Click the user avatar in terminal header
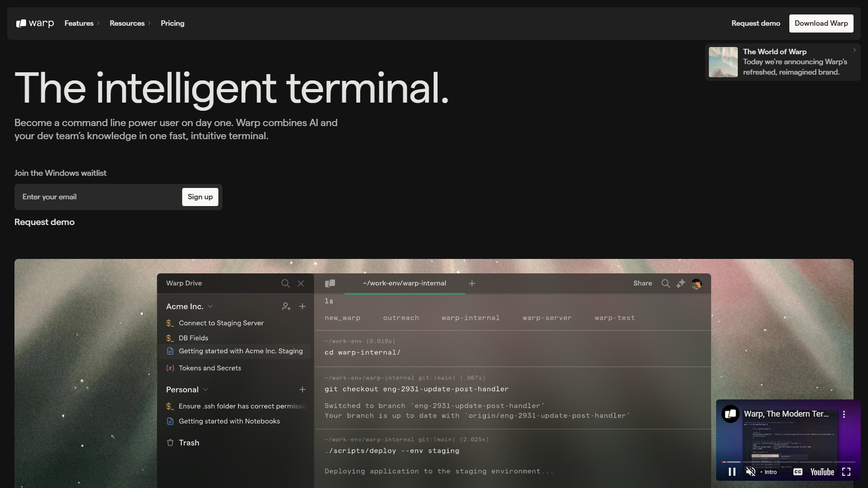This screenshot has width=868, height=488. point(697,284)
